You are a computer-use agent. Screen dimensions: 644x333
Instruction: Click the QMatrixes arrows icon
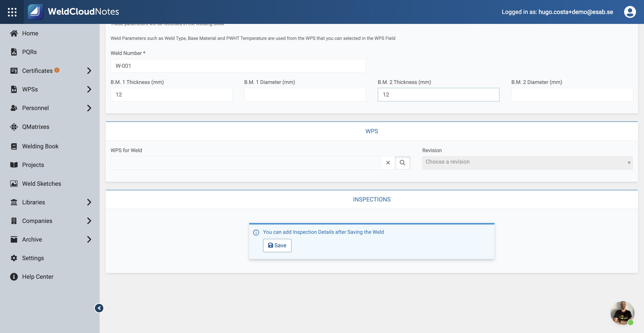tap(14, 127)
